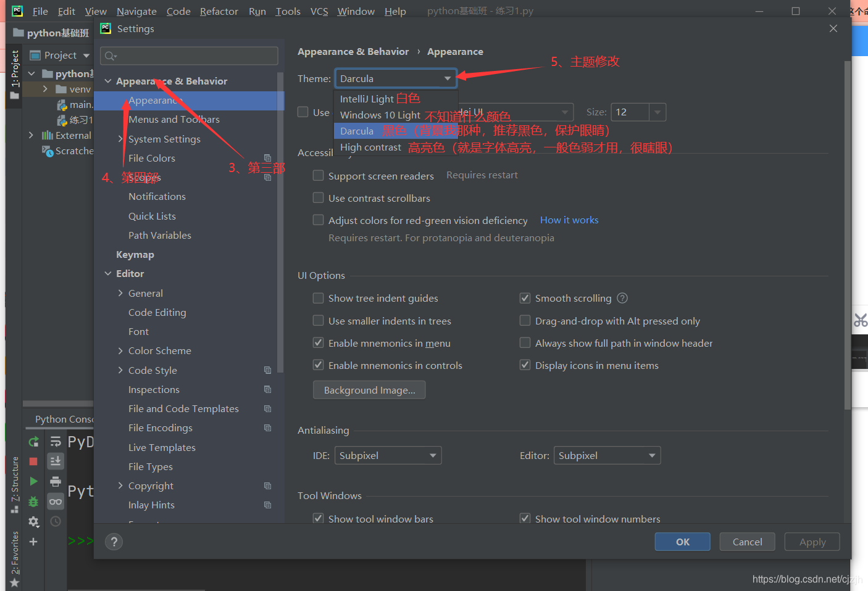868x591 pixels.
Task: Open the Background Image dialog
Action: pyautogui.click(x=369, y=390)
